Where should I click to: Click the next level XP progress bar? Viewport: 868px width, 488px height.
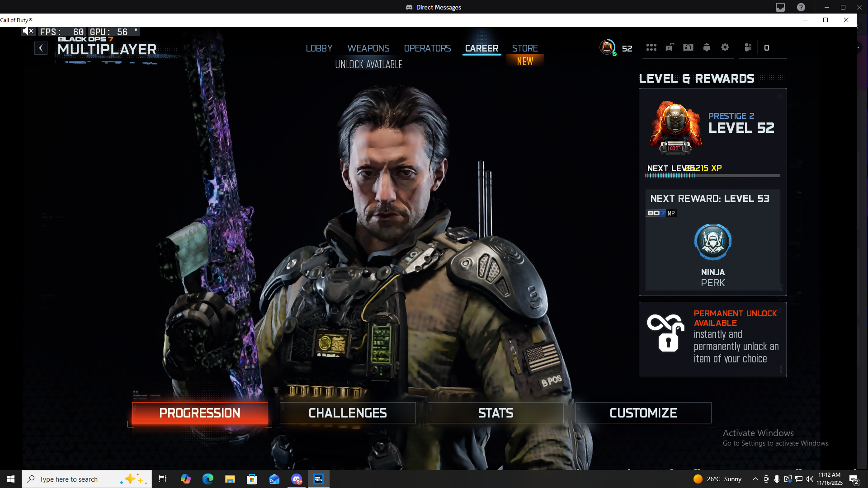point(712,176)
